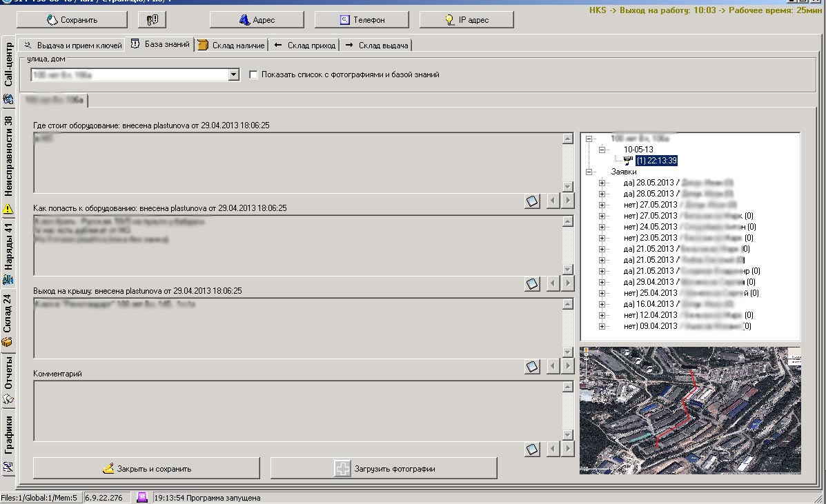Click the exclamation icon button beside Сохранить
Viewport: 826px width, 504px height.
click(153, 20)
